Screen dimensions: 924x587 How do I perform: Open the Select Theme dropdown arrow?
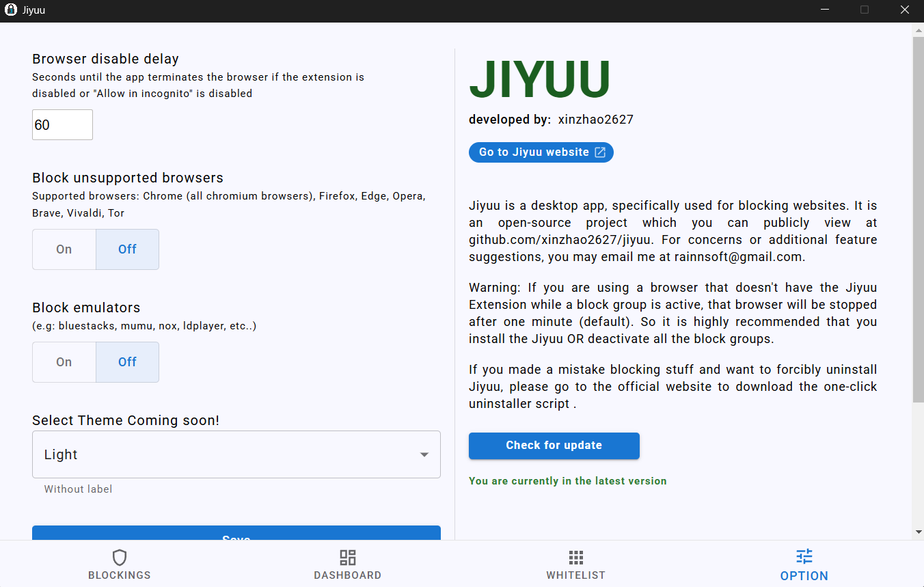[424, 455]
